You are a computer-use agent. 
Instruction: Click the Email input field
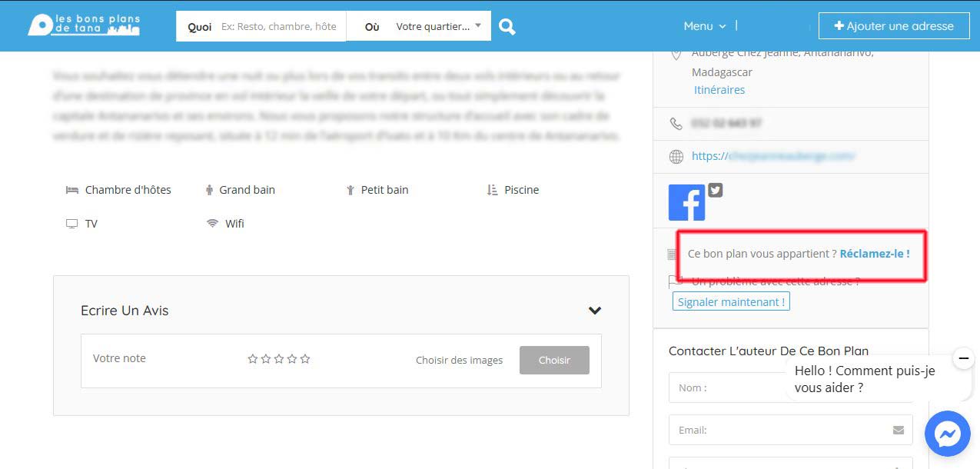pyautogui.click(x=780, y=431)
